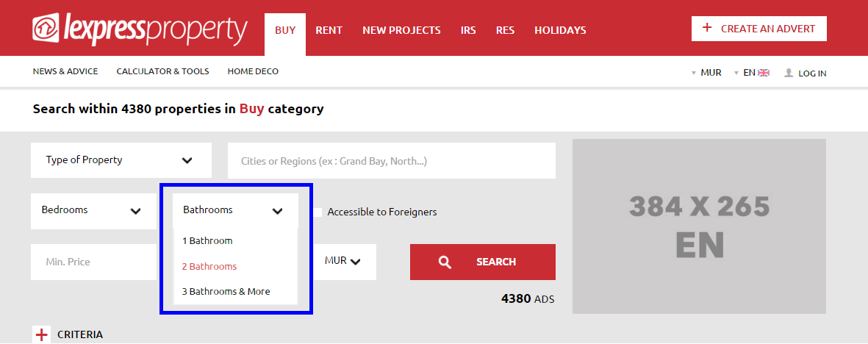Click the small arrow before MUR in header
This screenshot has height=344, width=868.
pyautogui.click(x=694, y=73)
